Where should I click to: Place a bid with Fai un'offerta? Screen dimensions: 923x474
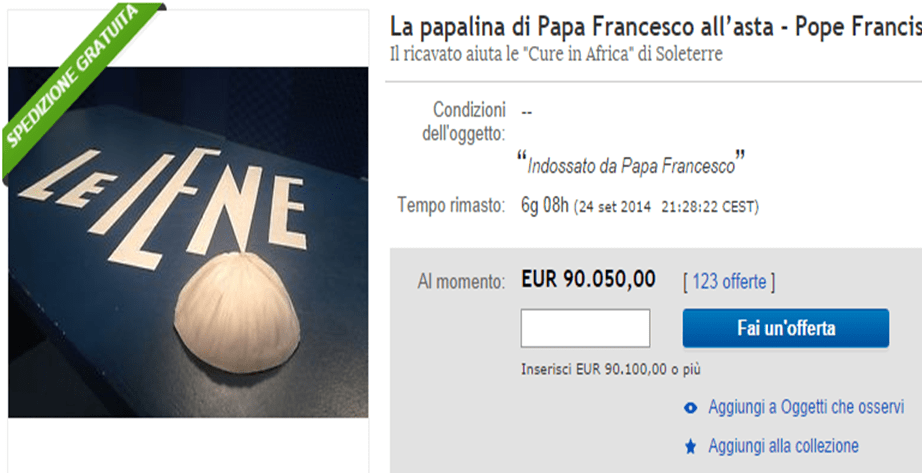coord(786,328)
